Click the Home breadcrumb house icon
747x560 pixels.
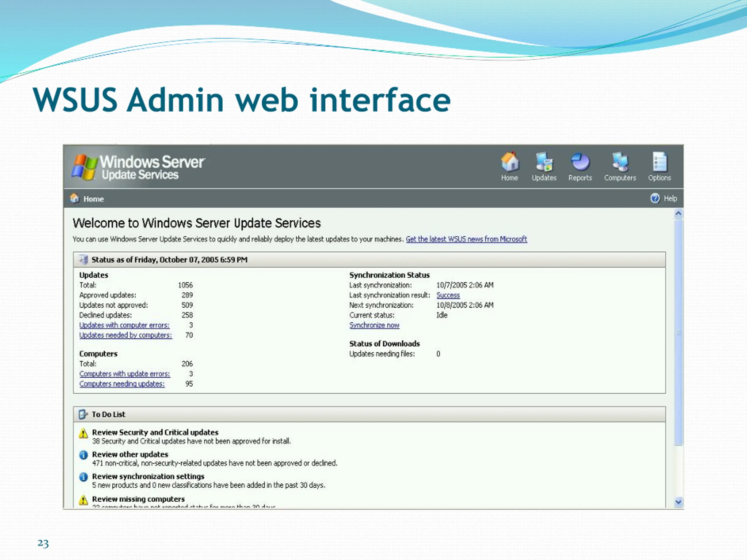tap(75, 198)
